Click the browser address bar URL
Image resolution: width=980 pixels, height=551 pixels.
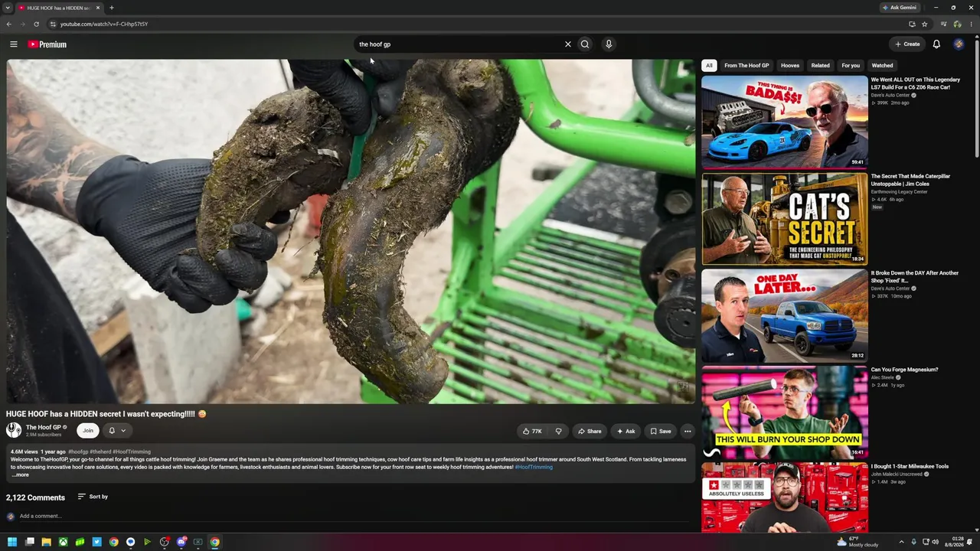point(104,24)
